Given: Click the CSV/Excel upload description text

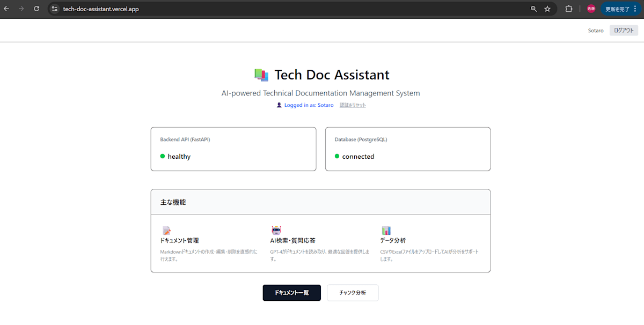Looking at the screenshot, I should coord(429,255).
